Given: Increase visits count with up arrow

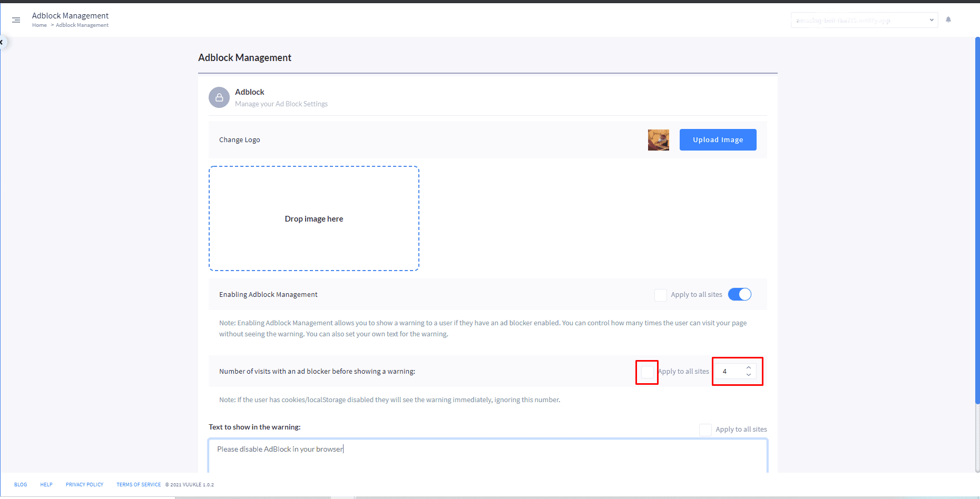Looking at the screenshot, I should coord(749,367).
